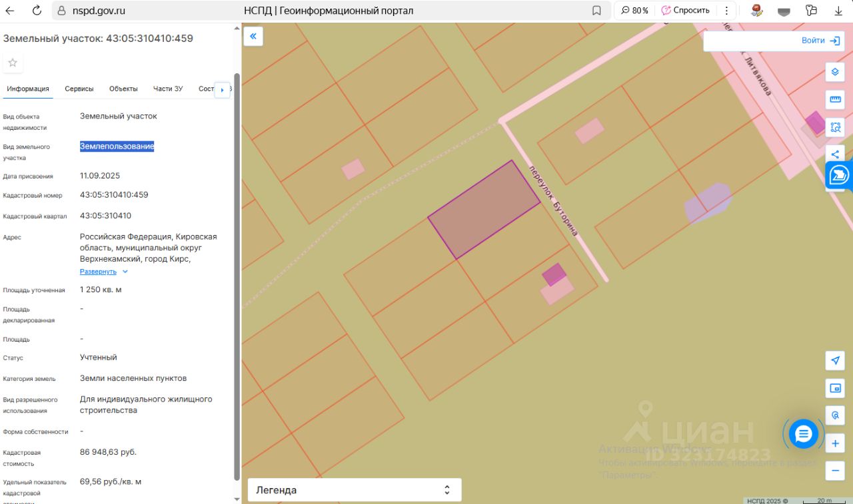Click the padlock site security icon
The height and width of the screenshot is (504, 853).
(62, 11)
